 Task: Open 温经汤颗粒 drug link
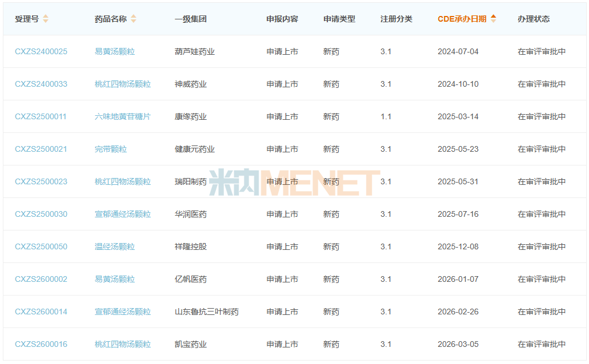115,246
